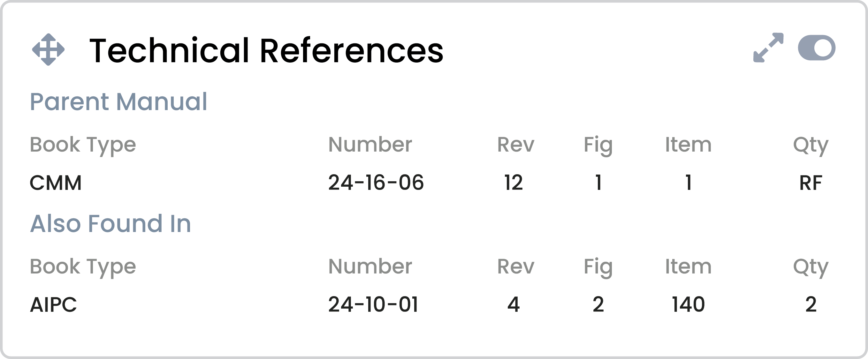The image size is (868, 359).
Task: Select the Parent Manual section heading
Action: [118, 101]
